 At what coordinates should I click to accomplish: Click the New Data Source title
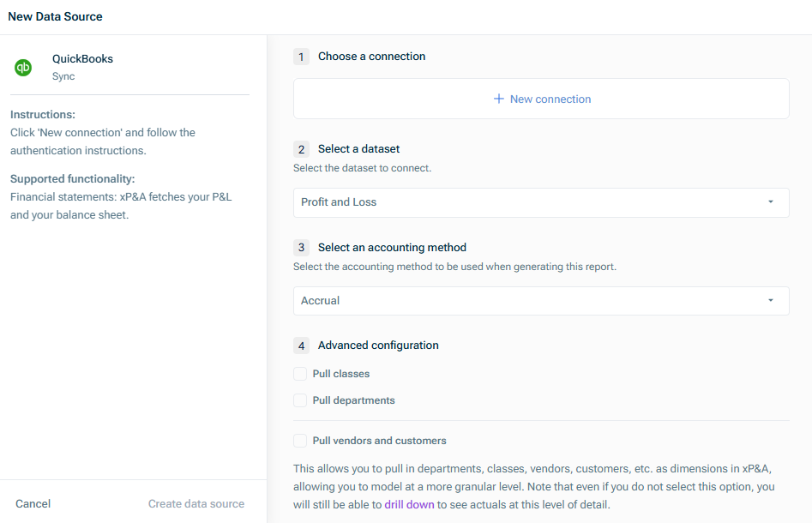coord(55,16)
